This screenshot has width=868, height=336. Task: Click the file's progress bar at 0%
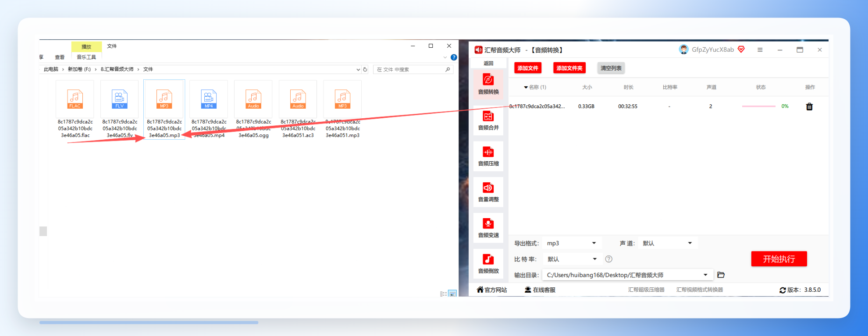(759, 106)
